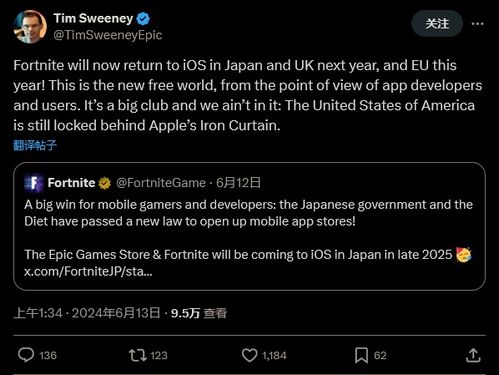
Task: Open the three-dot more options menu
Action: [477, 24]
